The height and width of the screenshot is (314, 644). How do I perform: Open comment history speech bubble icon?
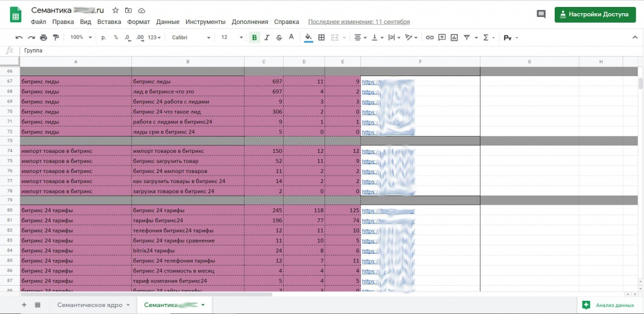click(x=541, y=14)
